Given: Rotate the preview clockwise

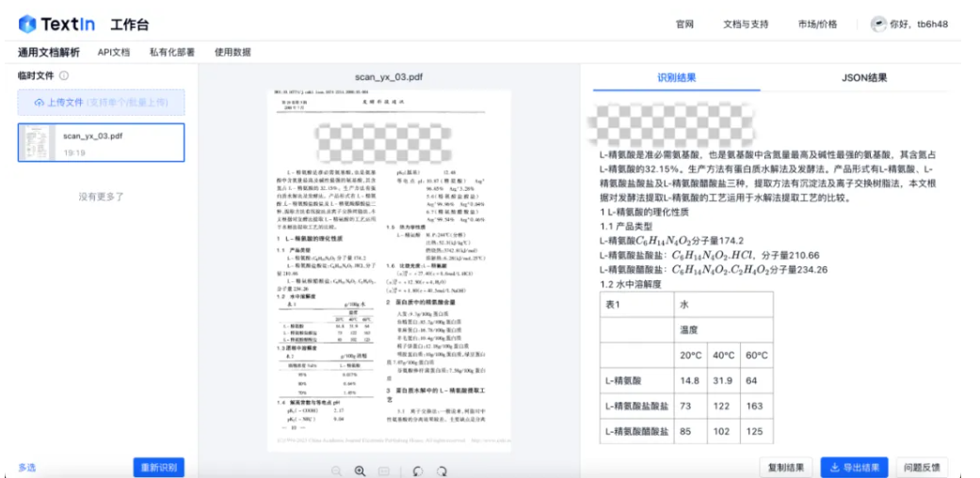Looking at the screenshot, I should [442, 471].
